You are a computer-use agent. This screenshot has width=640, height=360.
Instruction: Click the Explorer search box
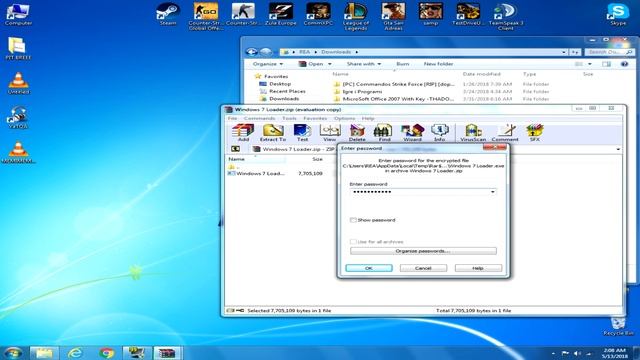click(610, 52)
